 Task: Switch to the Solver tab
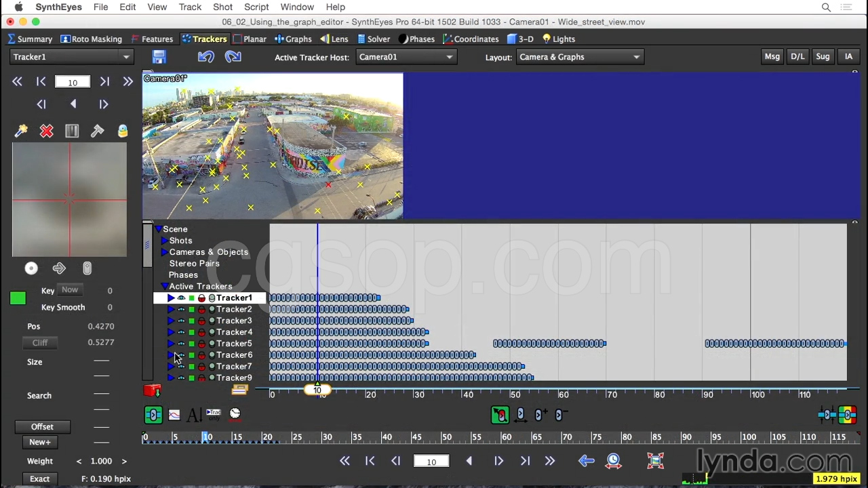(x=374, y=39)
